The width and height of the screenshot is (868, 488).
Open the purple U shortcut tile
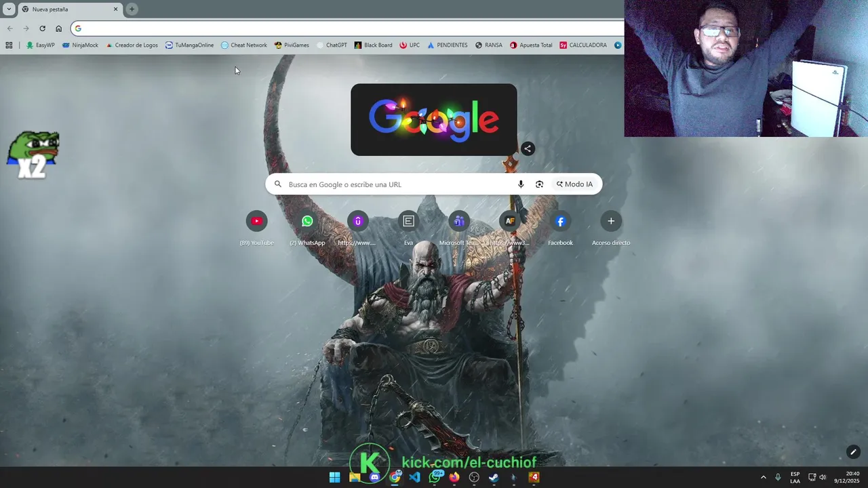click(357, 221)
